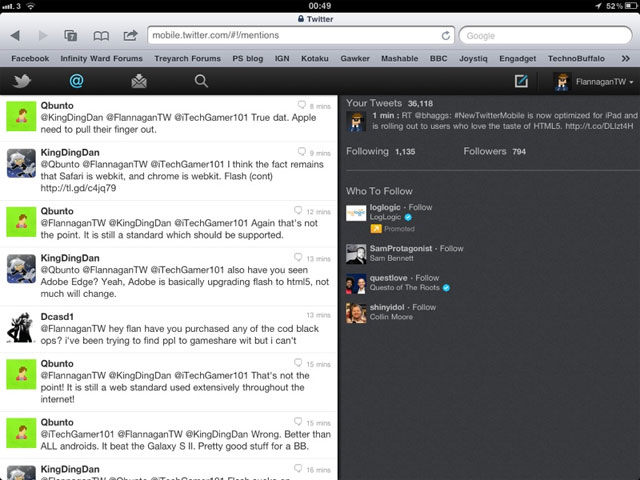Open Infinity Ward Forums bookmark

tap(102, 58)
